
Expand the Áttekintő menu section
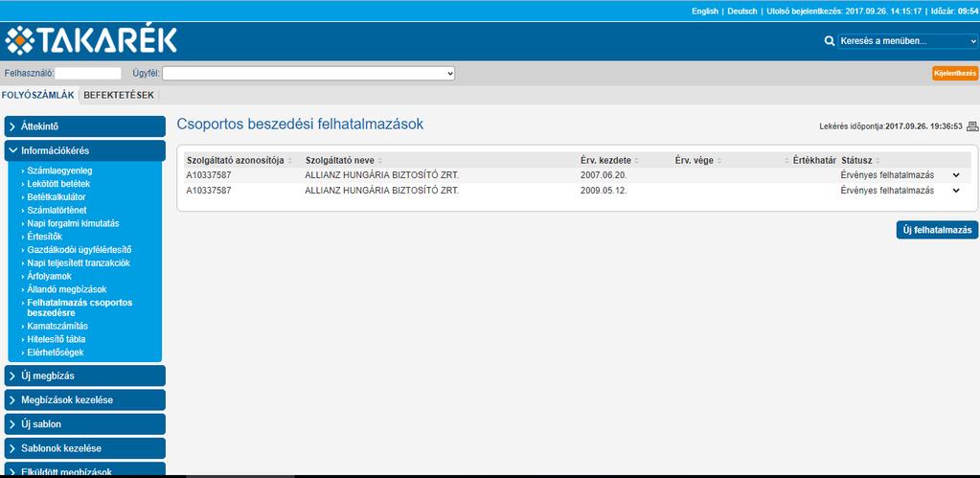coord(85,126)
